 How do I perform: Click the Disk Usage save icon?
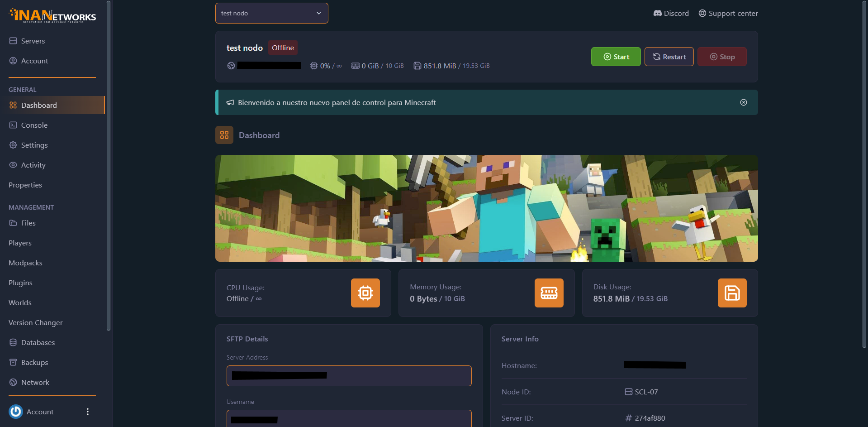pos(732,293)
